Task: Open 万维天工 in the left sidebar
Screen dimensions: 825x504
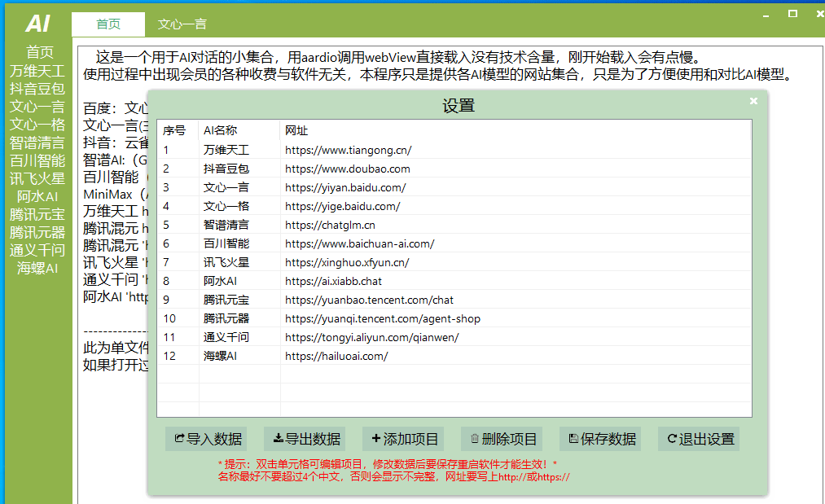Action: click(x=37, y=71)
